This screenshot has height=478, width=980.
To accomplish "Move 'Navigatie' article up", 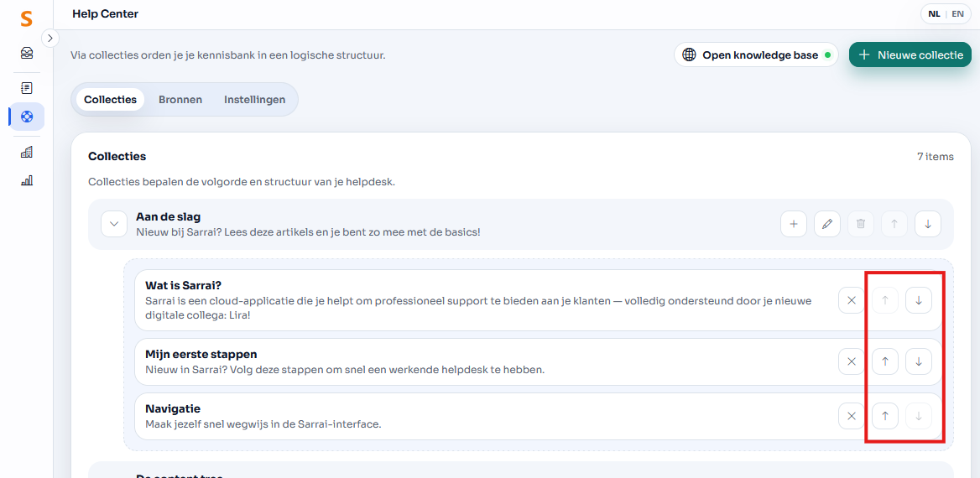I will click(884, 416).
